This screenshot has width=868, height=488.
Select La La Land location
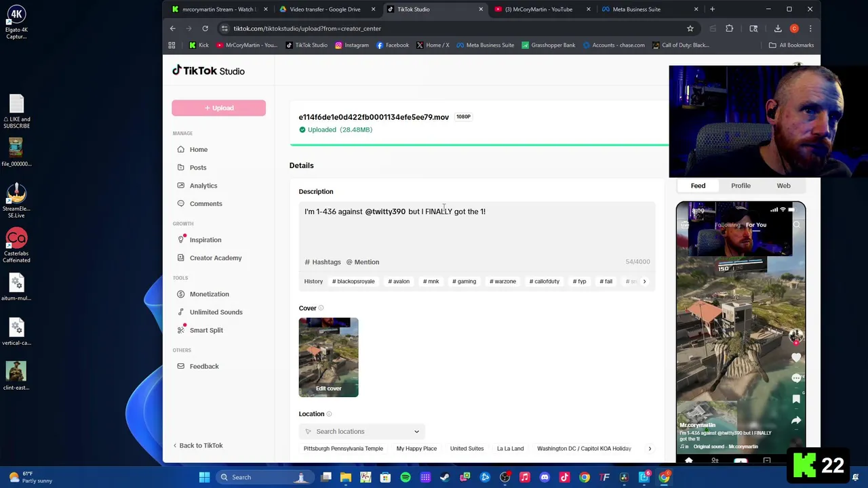pyautogui.click(x=510, y=449)
